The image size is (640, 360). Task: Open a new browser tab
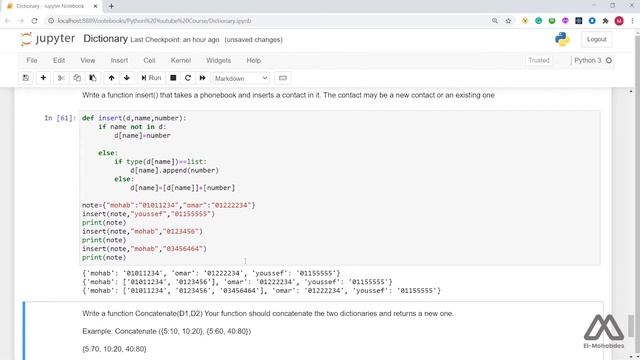tap(111, 6)
